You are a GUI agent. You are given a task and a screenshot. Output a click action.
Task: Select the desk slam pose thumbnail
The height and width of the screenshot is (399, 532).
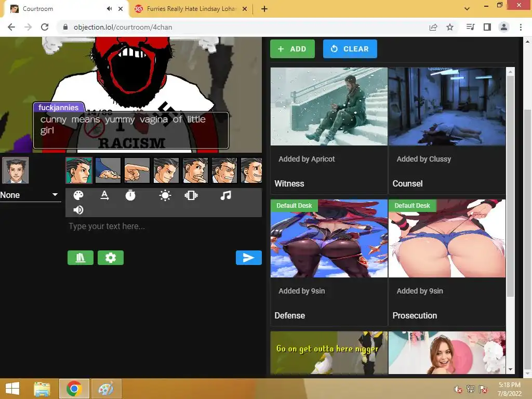pos(108,170)
